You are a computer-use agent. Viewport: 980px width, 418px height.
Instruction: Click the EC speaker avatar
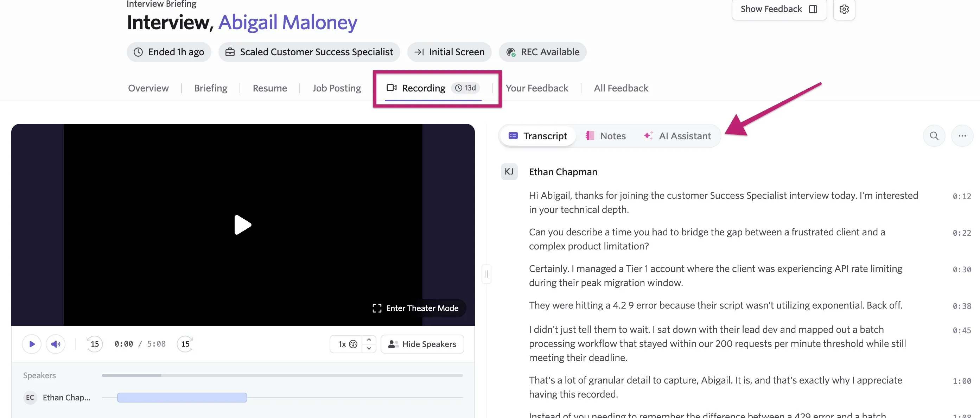pyautogui.click(x=30, y=398)
